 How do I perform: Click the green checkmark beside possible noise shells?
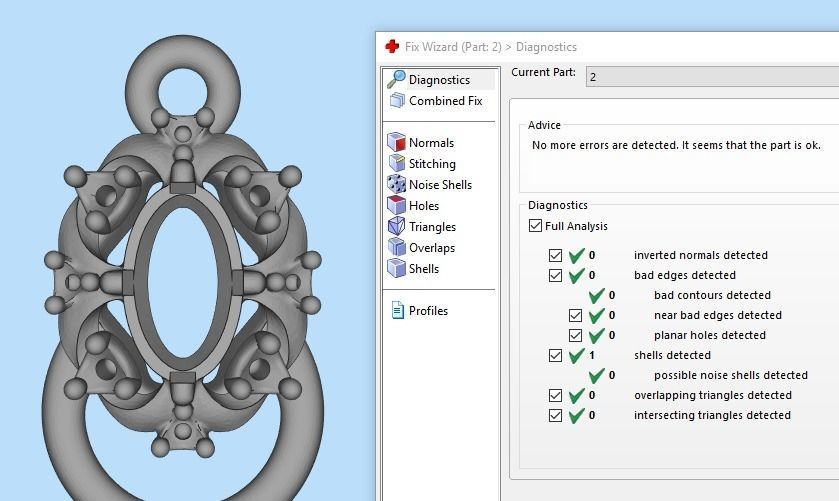pos(596,375)
